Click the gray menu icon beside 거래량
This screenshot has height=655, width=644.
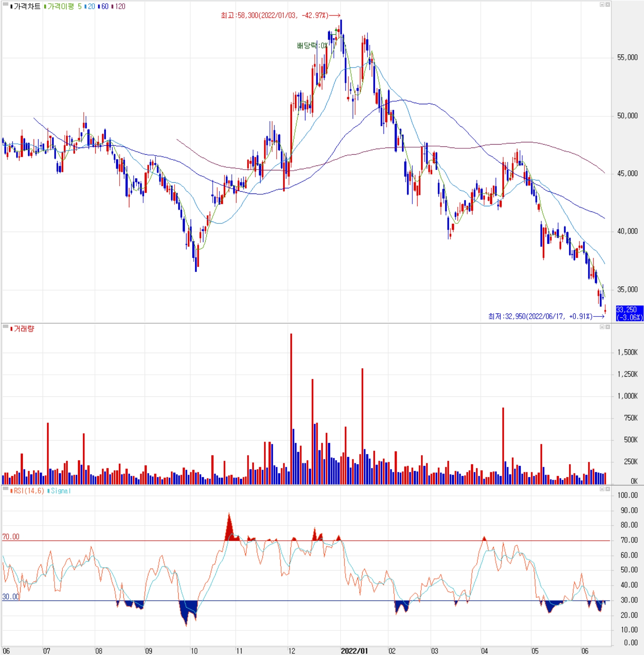point(6,327)
